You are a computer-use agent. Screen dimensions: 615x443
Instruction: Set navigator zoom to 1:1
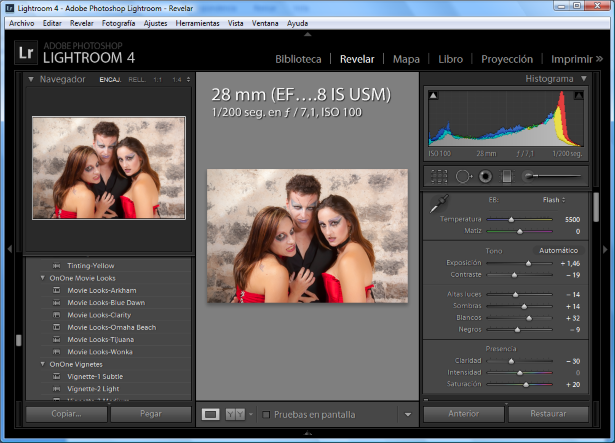coord(158,80)
